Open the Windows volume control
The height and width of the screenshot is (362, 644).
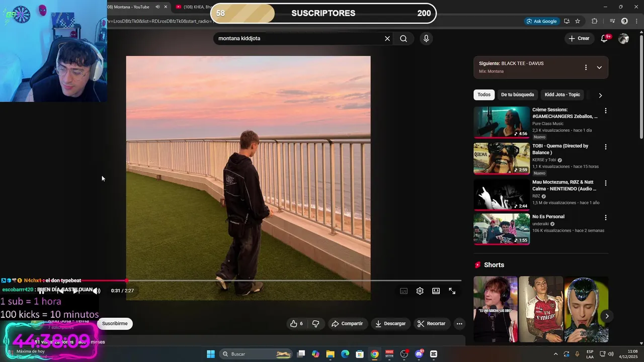(x=611, y=354)
